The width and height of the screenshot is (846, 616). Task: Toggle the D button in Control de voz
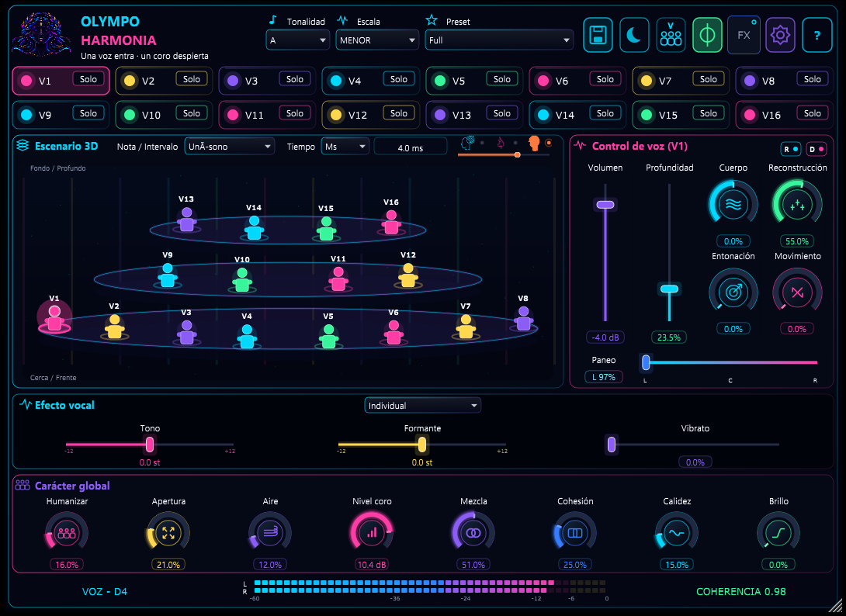point(817,150)
